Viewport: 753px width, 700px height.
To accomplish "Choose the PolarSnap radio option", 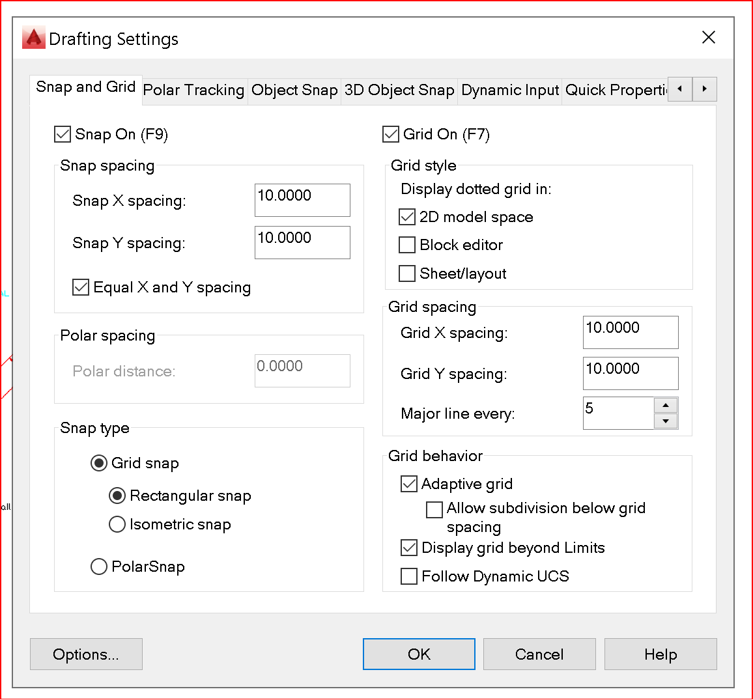I will 99,567.
